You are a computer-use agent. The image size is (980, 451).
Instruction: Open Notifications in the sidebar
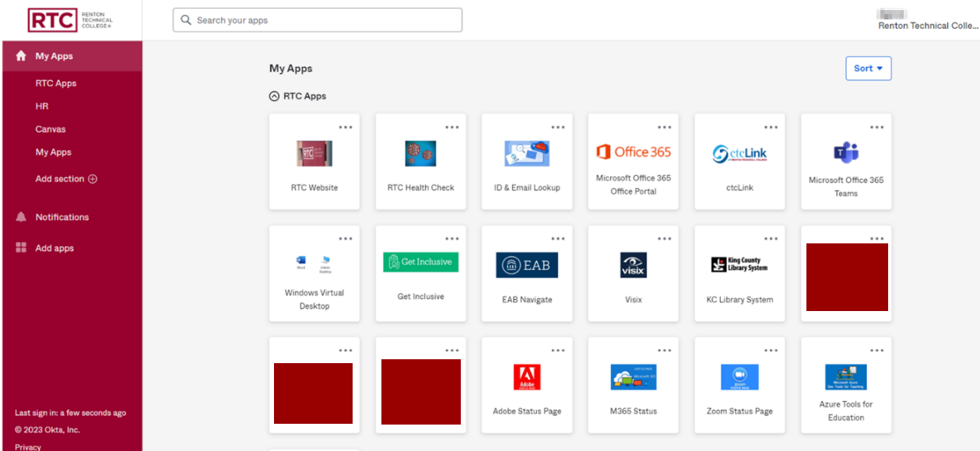(62, 217)
